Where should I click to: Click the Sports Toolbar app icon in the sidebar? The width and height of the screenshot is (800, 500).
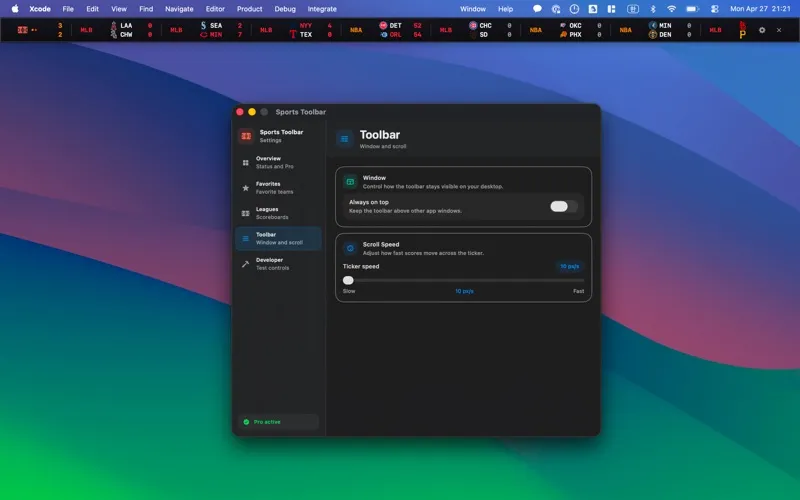point(246,136)
